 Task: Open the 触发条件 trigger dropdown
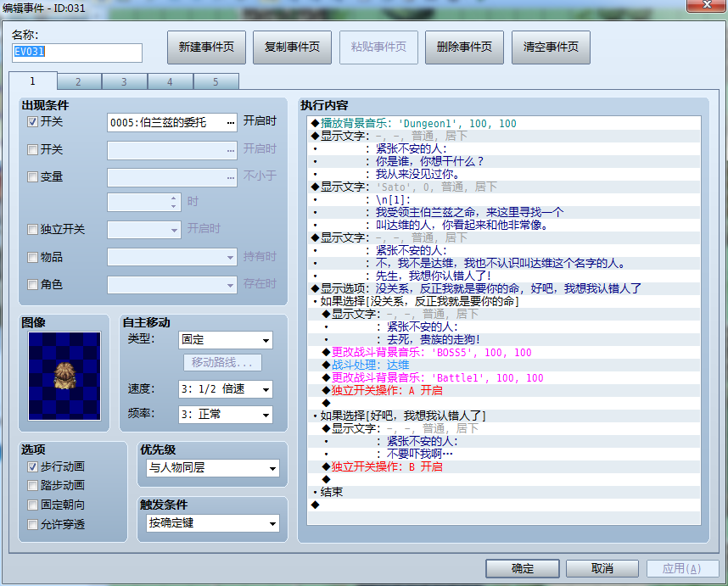(213, 523)
